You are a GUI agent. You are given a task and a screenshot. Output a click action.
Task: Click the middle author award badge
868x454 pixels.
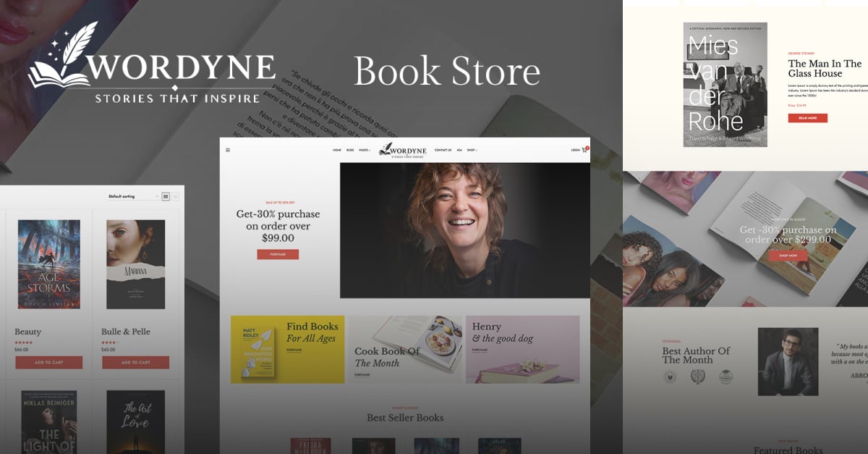click(x=697, y=377)
